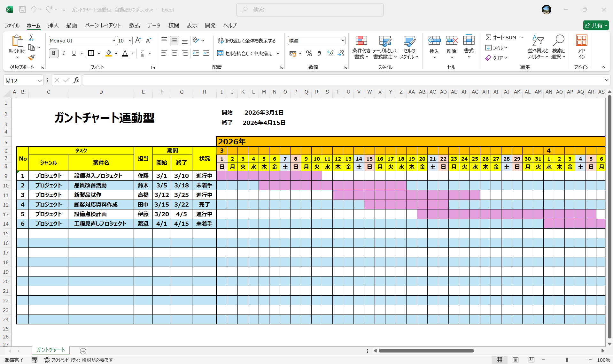Switch to the 挿入 ribbon tab
This screenshot has height=364, width=613.
click(53, 26)
